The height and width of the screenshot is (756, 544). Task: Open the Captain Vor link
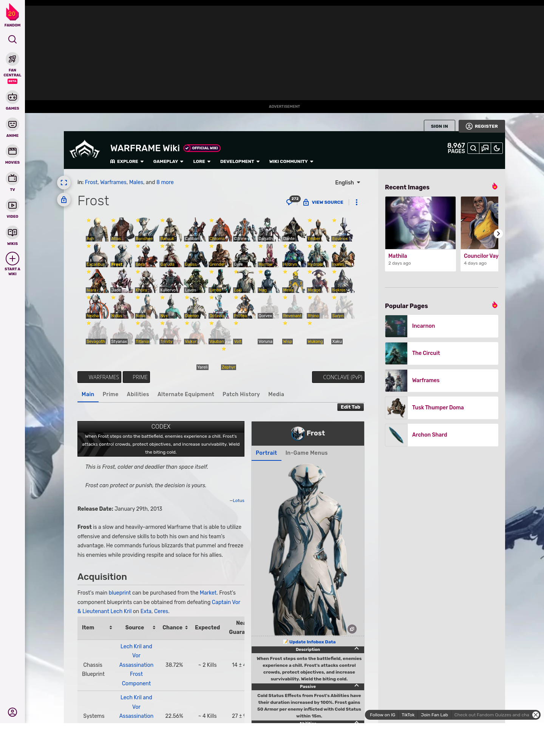pyautogui.click(x=226, y=602)
